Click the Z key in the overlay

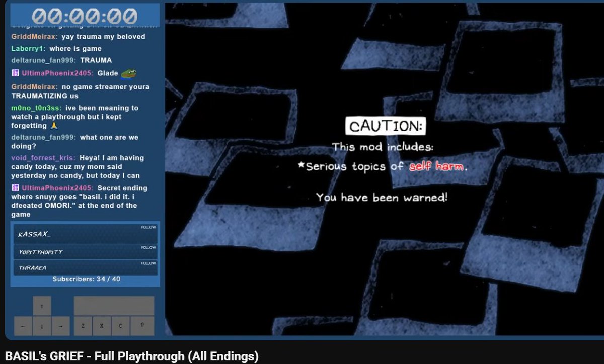click(x=83, y=326)
